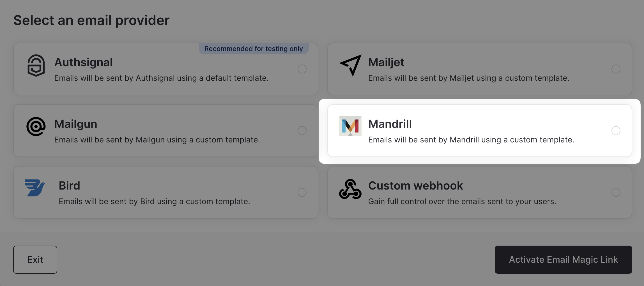Screen dimensions: 644x286
Task: Select the Bird radio button
Action: [302, 192]
